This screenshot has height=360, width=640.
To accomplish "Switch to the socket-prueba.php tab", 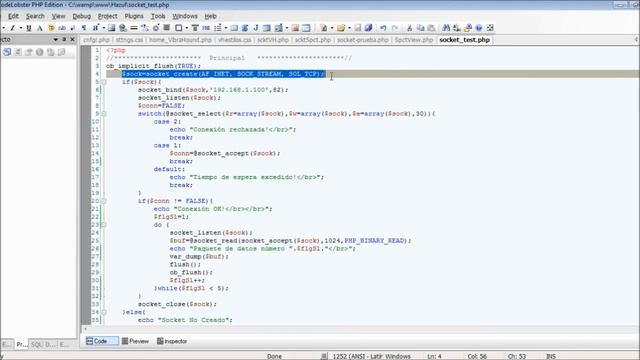I will [x=362, y=40].
